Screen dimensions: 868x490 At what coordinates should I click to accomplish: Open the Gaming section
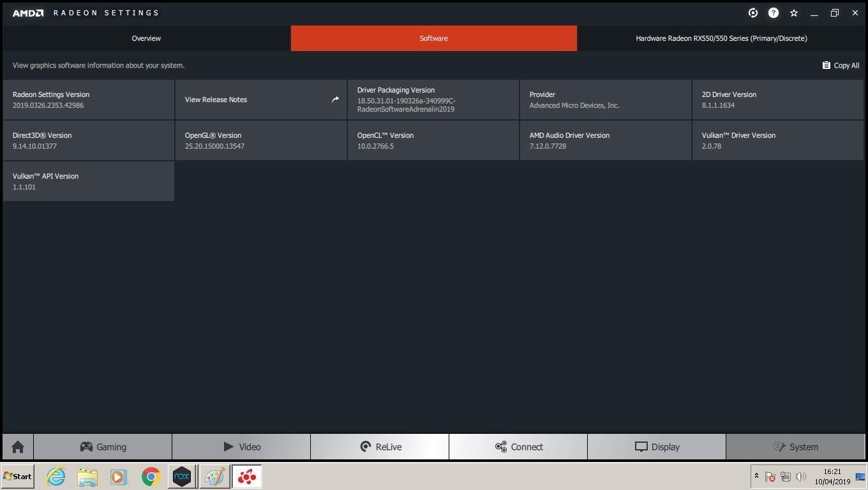click(x=103, y=447)
